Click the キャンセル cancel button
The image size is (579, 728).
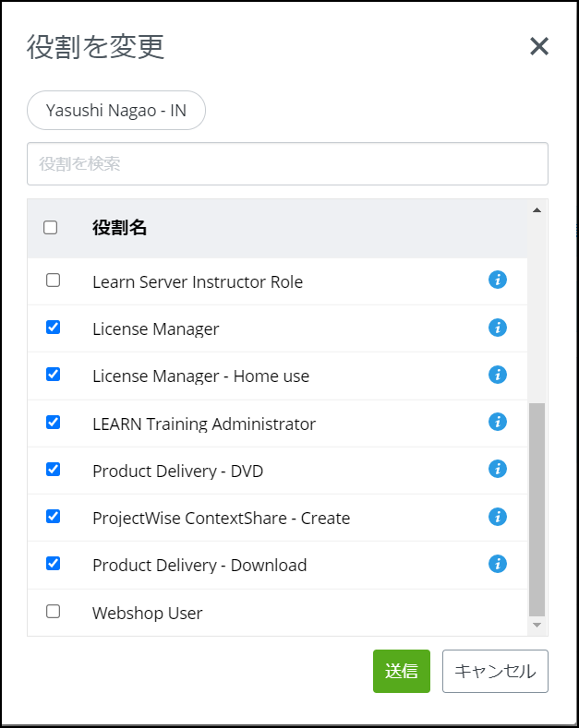pos(495,671)
